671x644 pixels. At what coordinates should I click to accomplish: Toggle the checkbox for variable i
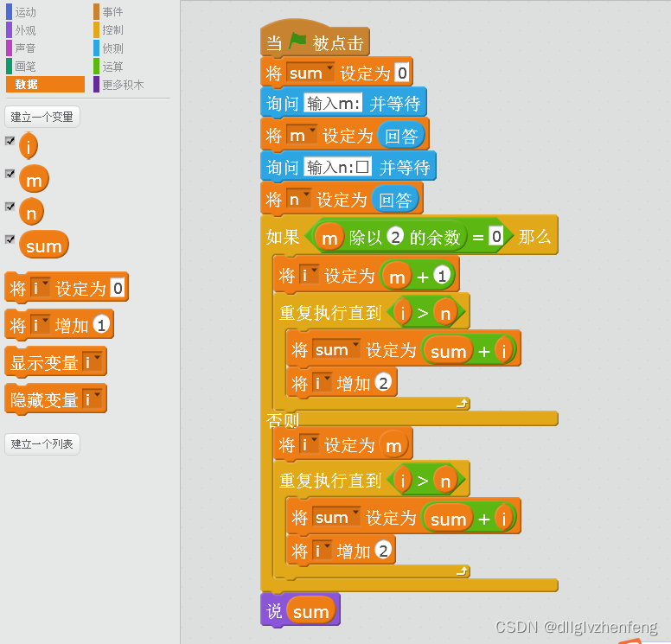[10, 141]
